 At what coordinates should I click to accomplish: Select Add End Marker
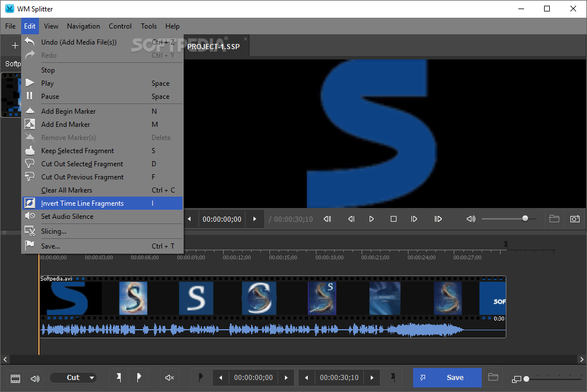102,125
